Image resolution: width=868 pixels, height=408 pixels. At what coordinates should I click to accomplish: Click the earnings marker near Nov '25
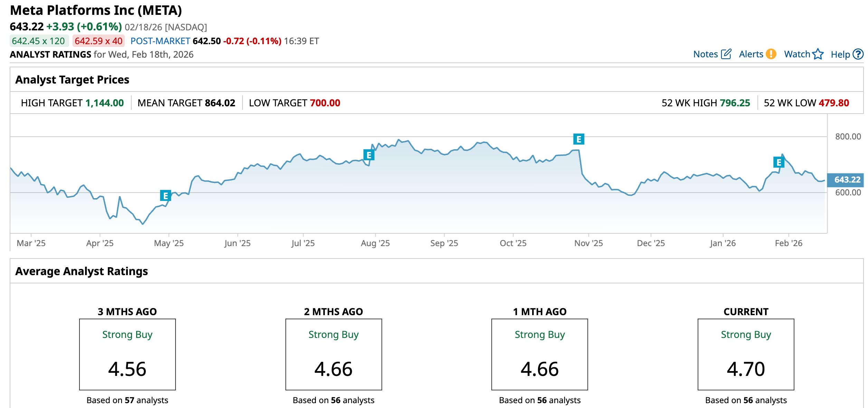pyautogui.click(x=578, y=139)
